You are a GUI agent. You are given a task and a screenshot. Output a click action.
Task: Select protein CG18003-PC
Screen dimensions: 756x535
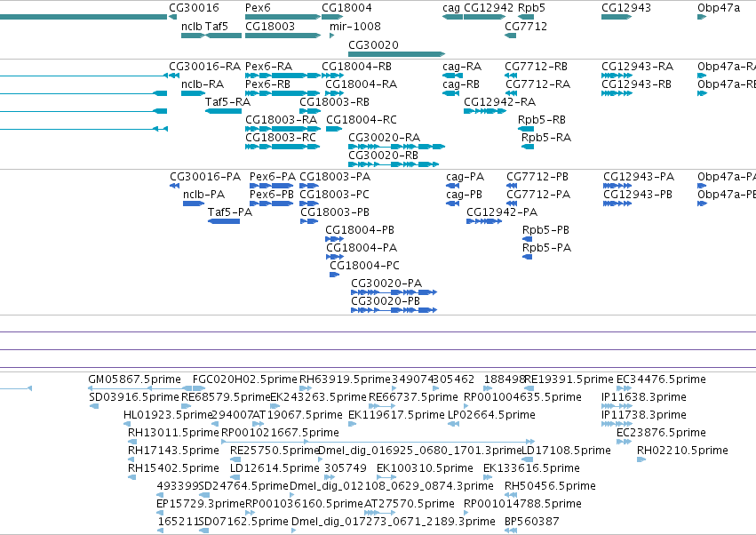(335, 195)
